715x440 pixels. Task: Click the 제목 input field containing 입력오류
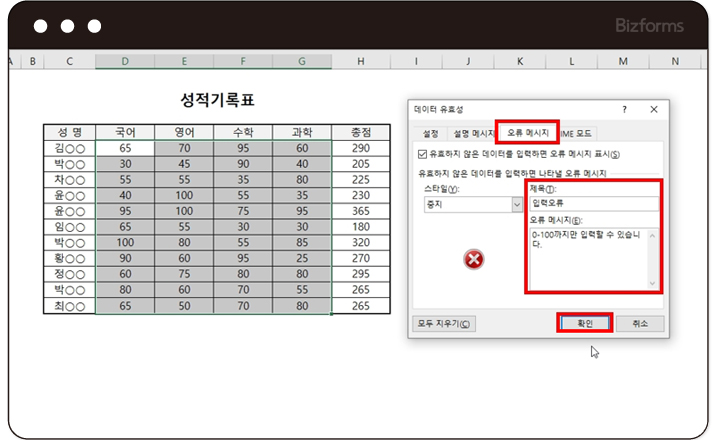point(593,203)
